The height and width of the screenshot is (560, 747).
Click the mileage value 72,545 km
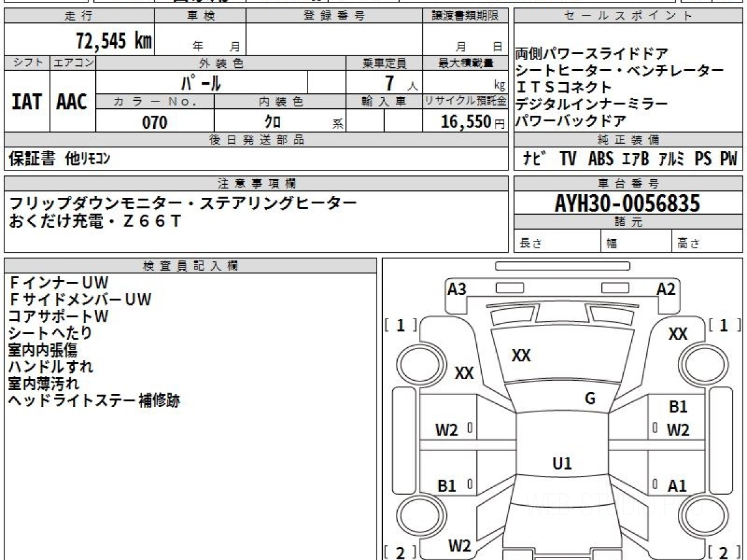[114, 42]
